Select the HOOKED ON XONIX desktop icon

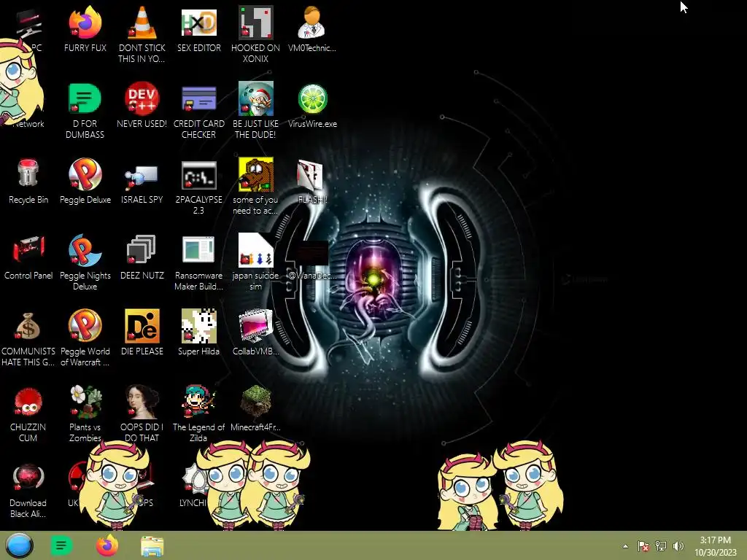coord(256,23)
